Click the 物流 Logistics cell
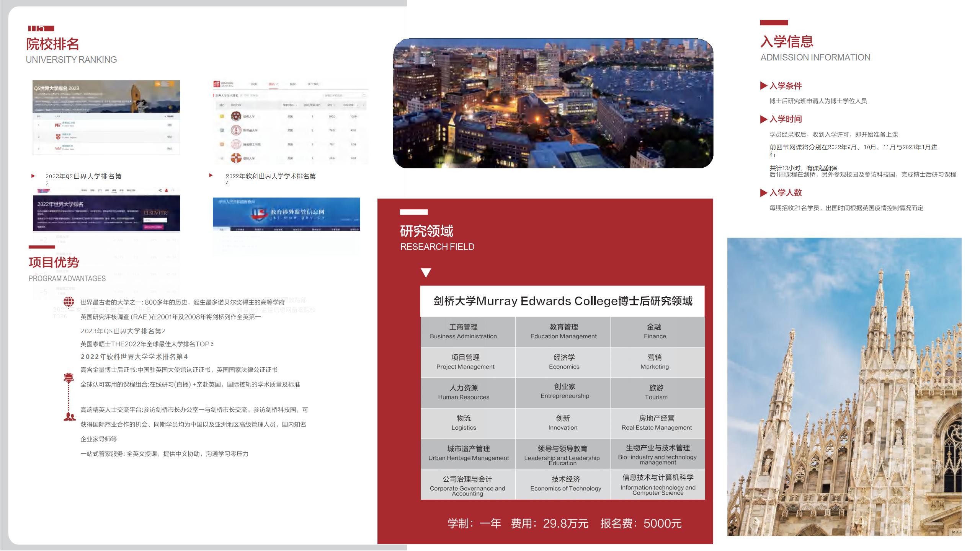Screen dimensions: 980x551 tap(468, 423)
